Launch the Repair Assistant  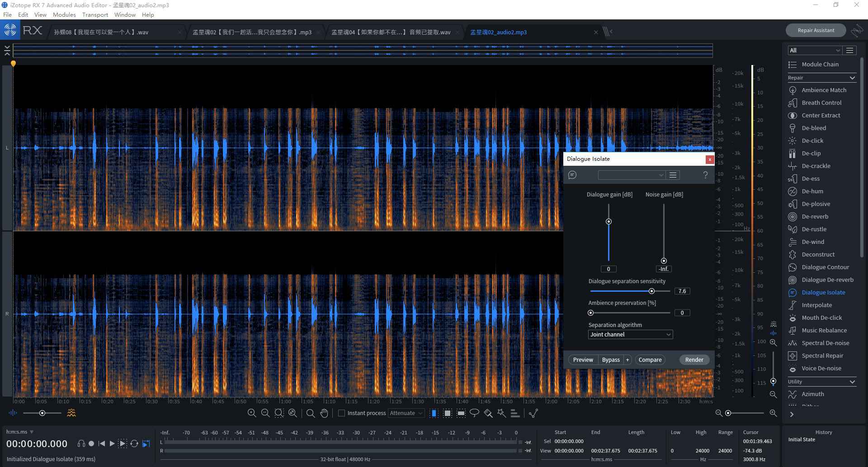(815, 30)
